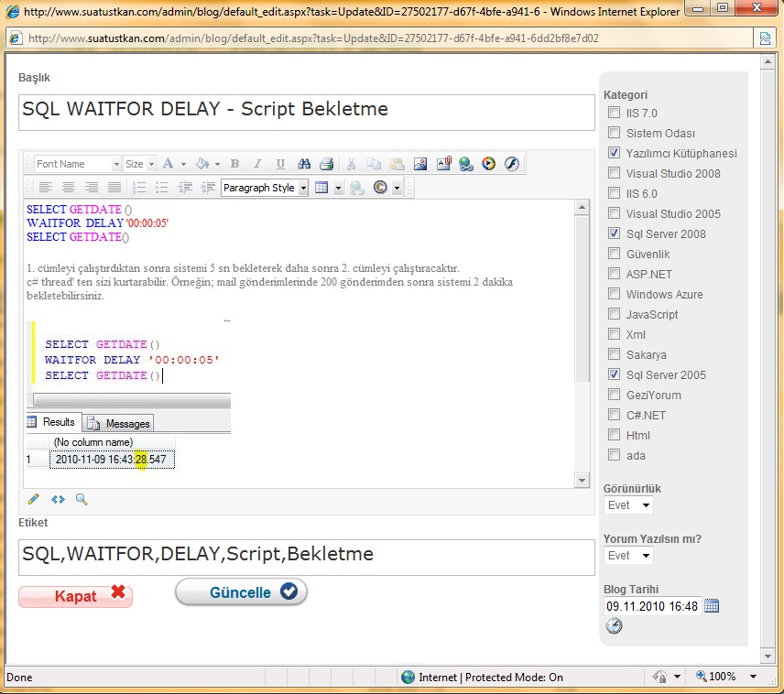The width and height of the screenshot is (784, 694).
Task: Uncheck Yazılımcı Kütüphanesi category
Action: 614,153
